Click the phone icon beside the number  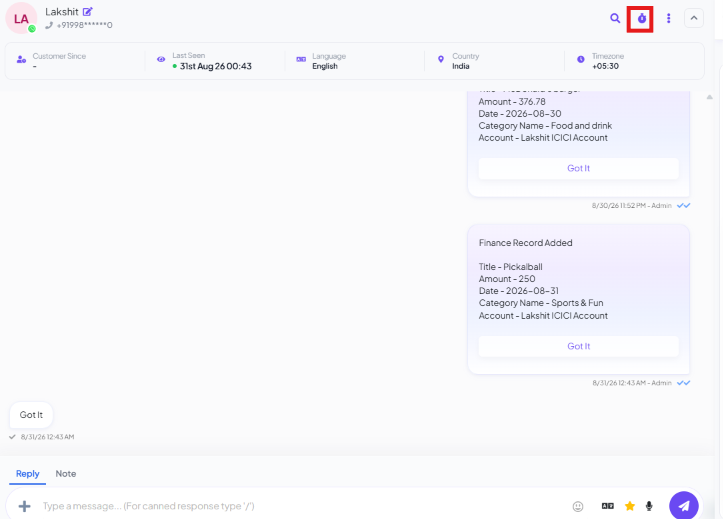coord(49,25)
